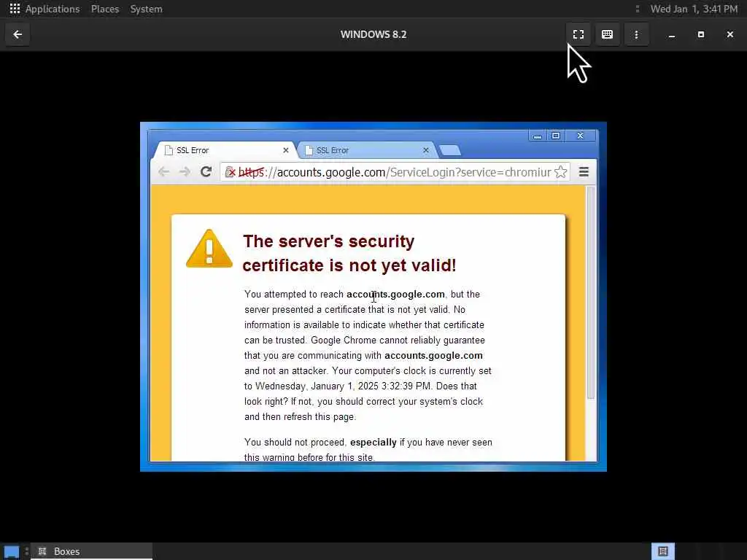Open the Boxes three-dot menu
Image resolution: width=747 pixels, height=560 pixels.
(636, 34)
